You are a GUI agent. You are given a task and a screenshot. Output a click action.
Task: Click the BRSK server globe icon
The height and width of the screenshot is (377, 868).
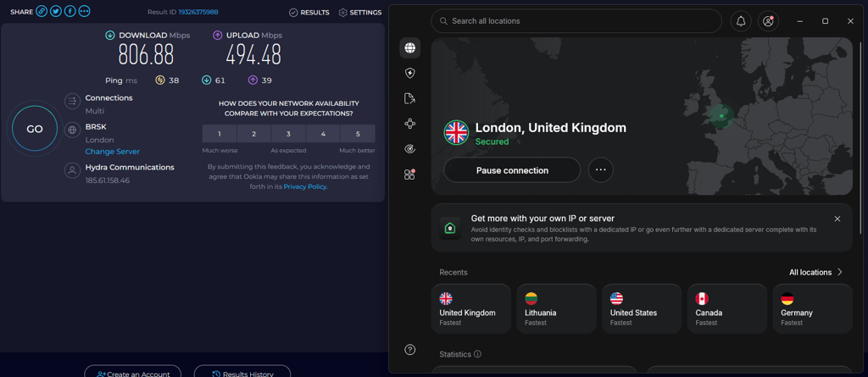(72, 130)
